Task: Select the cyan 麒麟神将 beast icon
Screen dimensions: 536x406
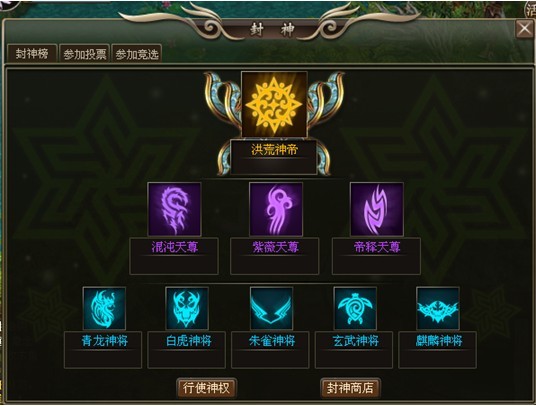Action: point(438,309)
